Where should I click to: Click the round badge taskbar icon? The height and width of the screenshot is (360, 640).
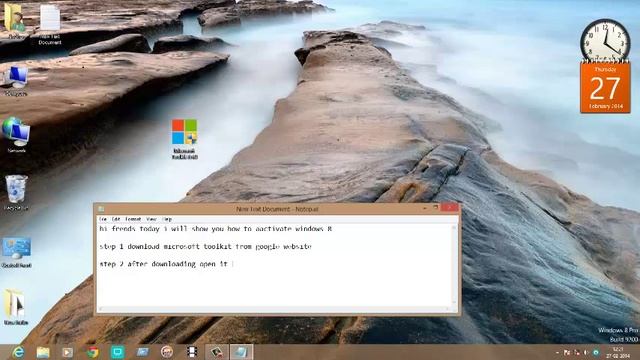[167, 352]
